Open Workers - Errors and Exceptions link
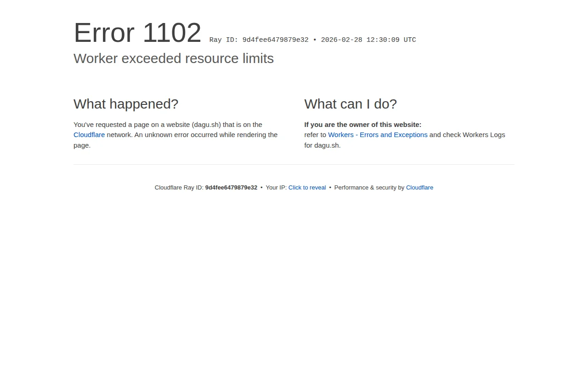Viewport: 588px width, 368px height. 378,135
